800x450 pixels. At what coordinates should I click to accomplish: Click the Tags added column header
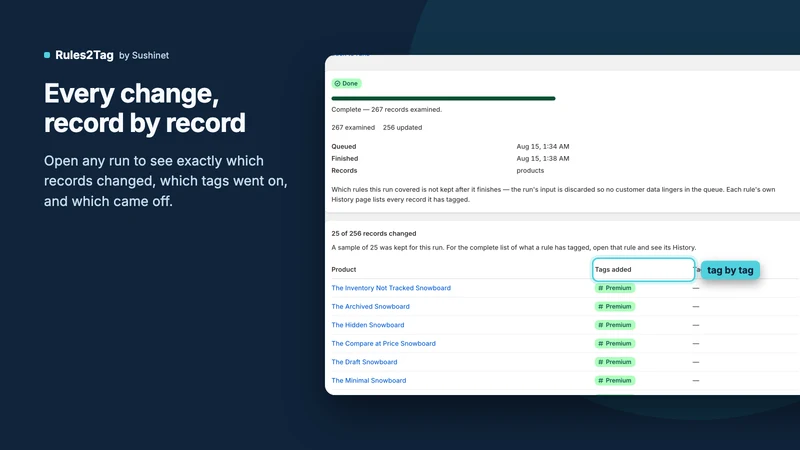pos(613,269)
